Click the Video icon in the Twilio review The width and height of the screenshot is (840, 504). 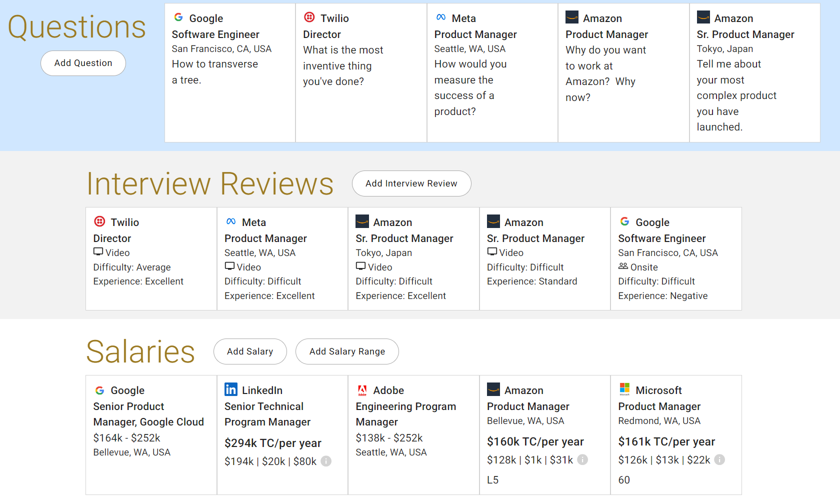tap(98, 252)
